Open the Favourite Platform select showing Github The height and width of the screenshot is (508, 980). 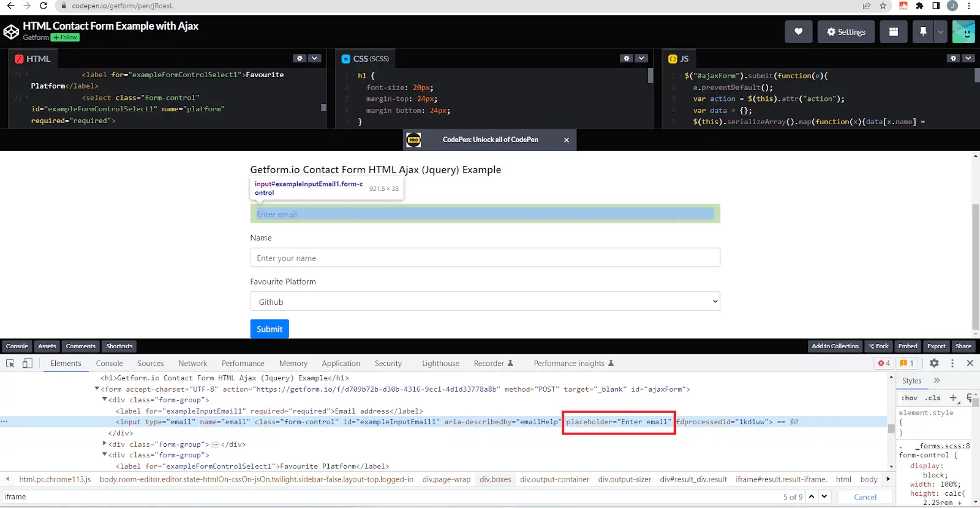[485, 302]
